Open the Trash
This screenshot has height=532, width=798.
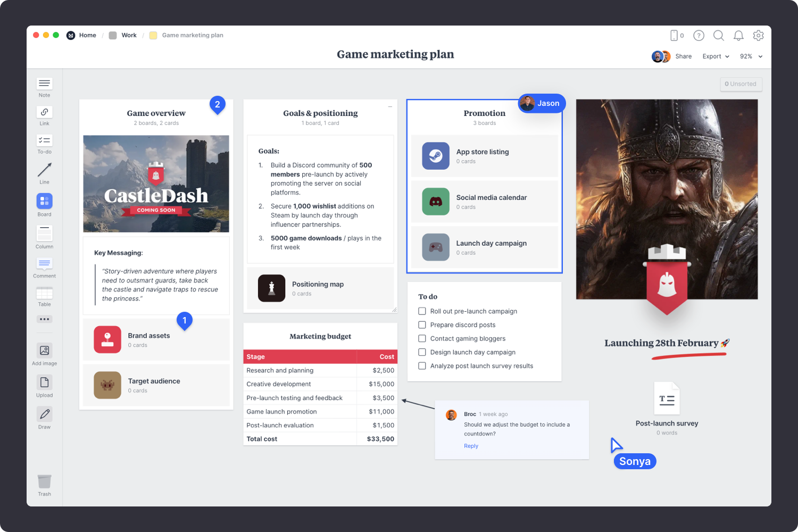44,481
